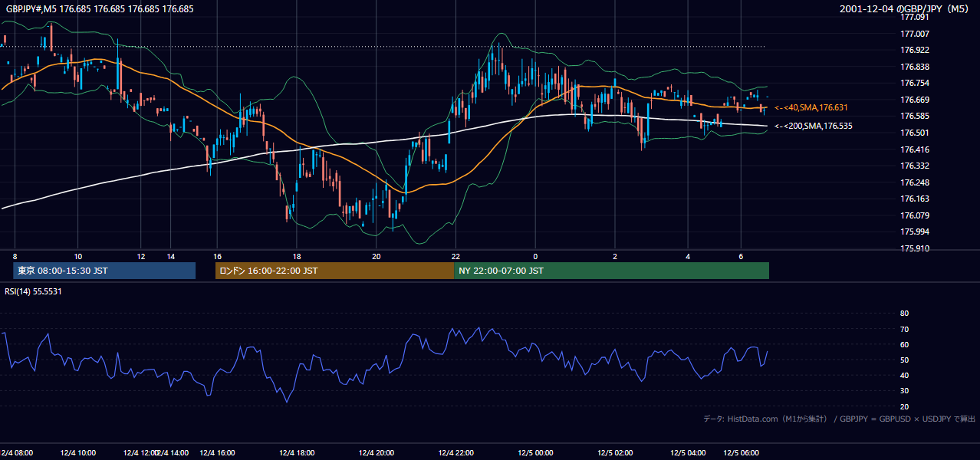Click the 12/4 20:00 time axis label
The height and width of the screenshot is (460, 980).
(x=377, y=453)
